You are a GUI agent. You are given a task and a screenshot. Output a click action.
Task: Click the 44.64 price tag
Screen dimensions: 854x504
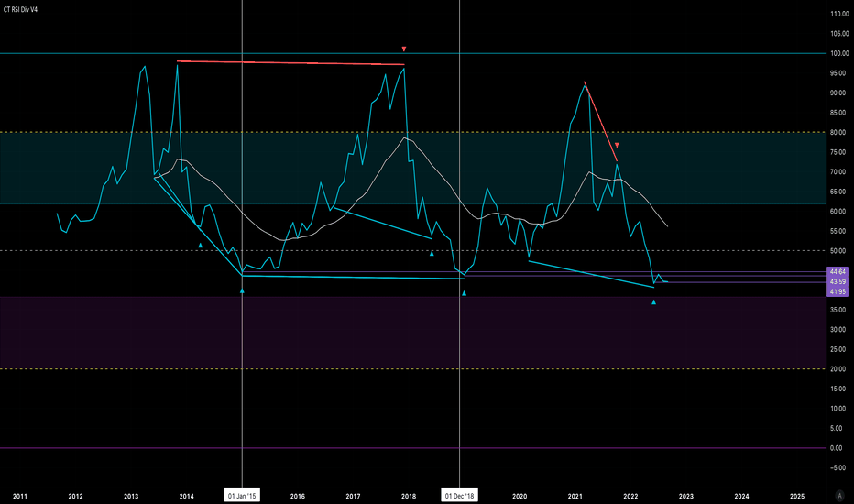coord(838,271)
